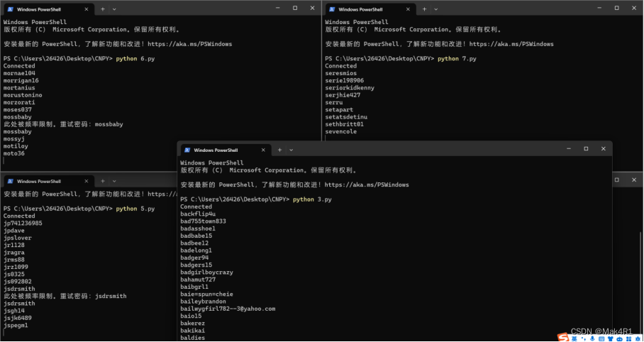644x342 pixels.
Task: Minimize the 3.py PowerShell window
Action: point(569,149)
